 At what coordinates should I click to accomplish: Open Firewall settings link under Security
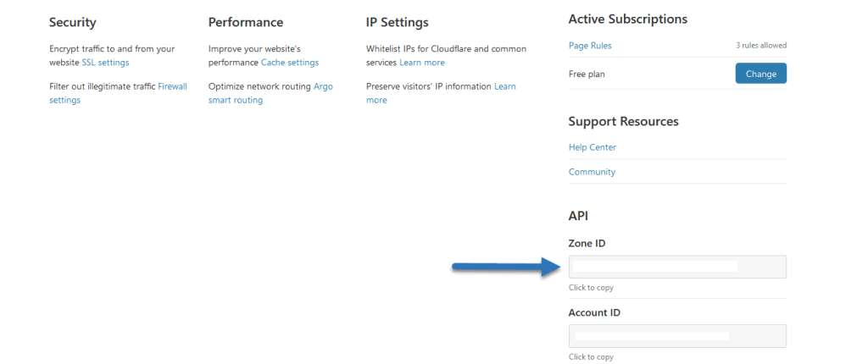pos(118,93)
